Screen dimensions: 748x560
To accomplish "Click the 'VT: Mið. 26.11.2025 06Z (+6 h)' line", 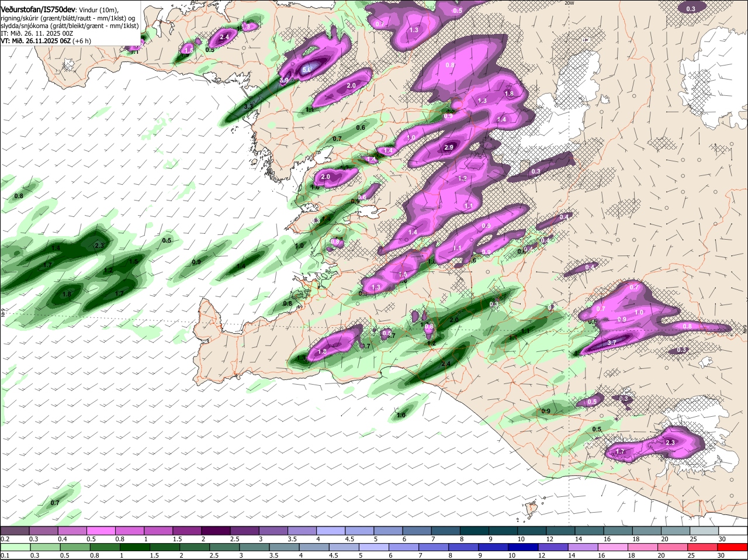I will click(x=46, y=41).
